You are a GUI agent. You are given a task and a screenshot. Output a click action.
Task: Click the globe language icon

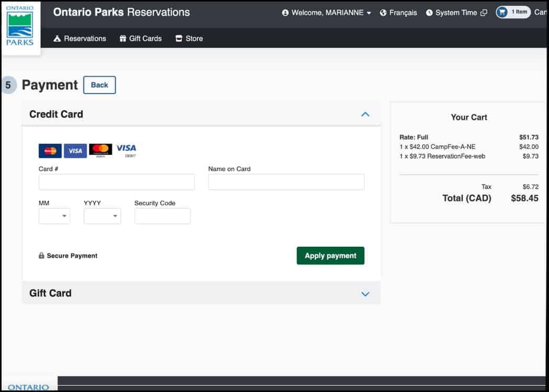click(383, 13)
